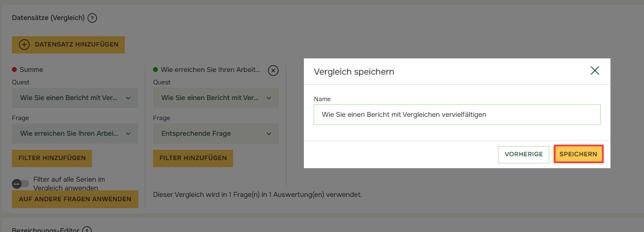Screen dimensions: 644x232
Task: Click the red Summe series color dot
Action: (15, 70)
